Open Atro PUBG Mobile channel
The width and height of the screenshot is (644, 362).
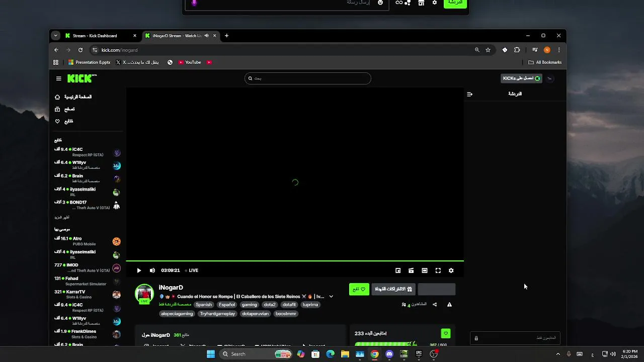(x=88, y=241)
